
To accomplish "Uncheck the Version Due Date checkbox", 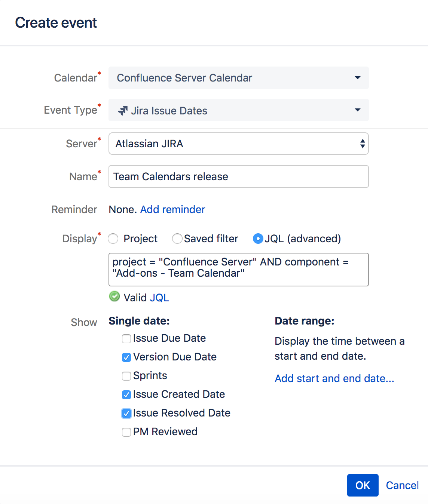I will pyautogui.click(x=126, y=357).
